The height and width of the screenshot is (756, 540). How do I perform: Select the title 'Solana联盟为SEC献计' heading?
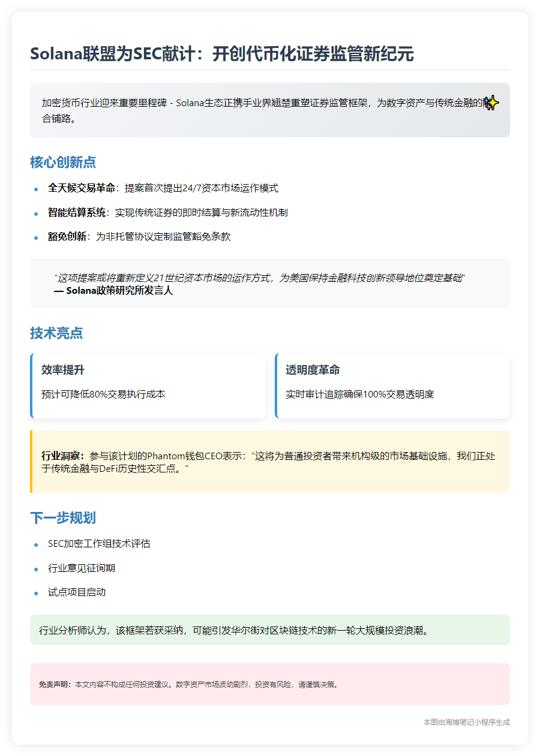pyautogui.click(x=222, y=54)
